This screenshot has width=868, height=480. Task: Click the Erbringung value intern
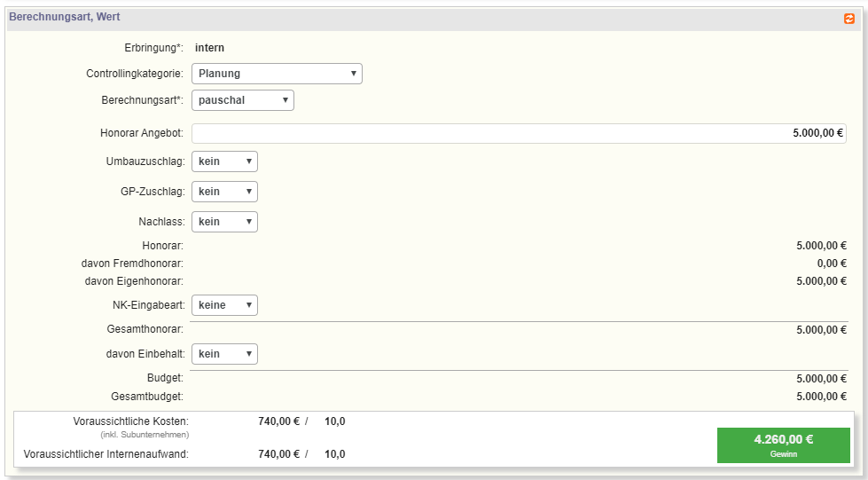point(209,47)
